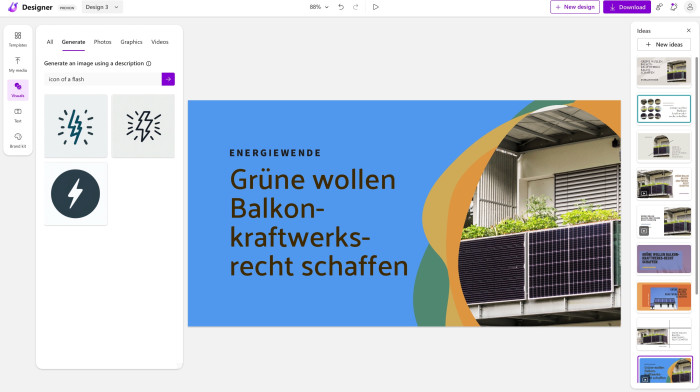Open the rewards icon next to share
This screenshot has width=700, height=392.
(x=674, y=7)
